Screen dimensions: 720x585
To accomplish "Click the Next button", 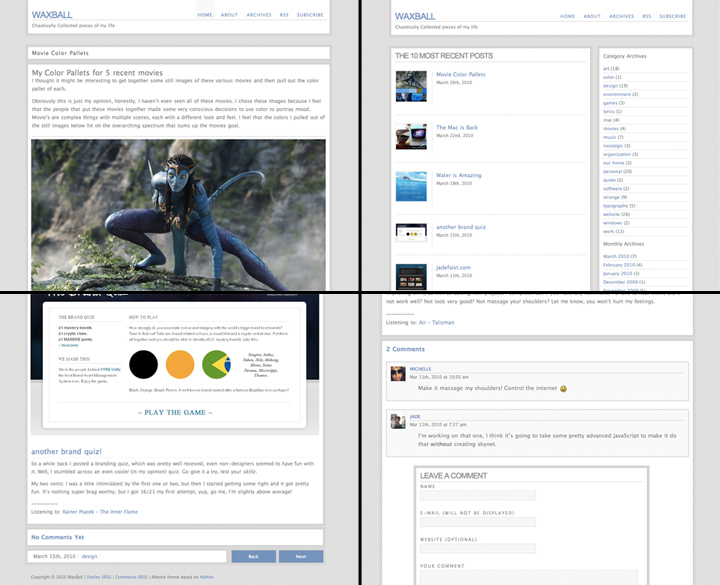I will [301, 556].
